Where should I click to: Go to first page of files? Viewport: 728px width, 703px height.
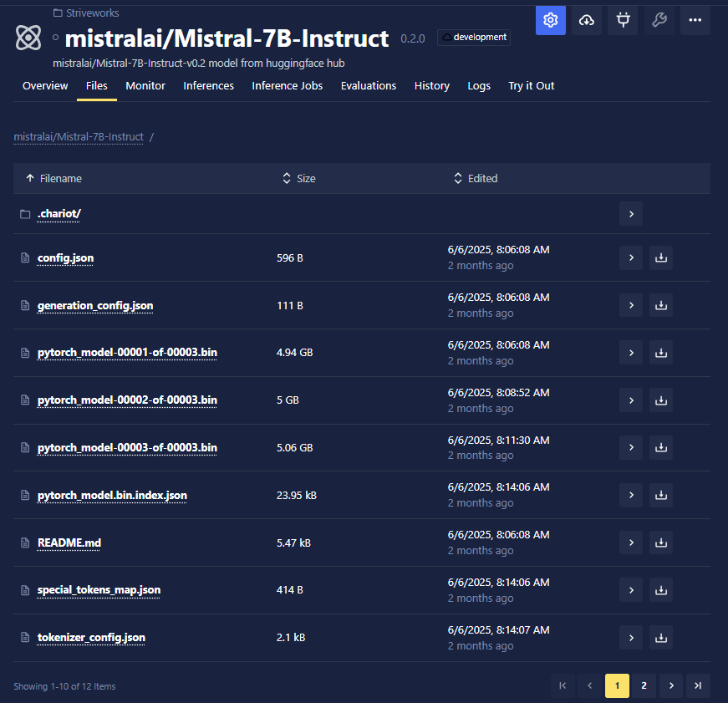[563, 685]
